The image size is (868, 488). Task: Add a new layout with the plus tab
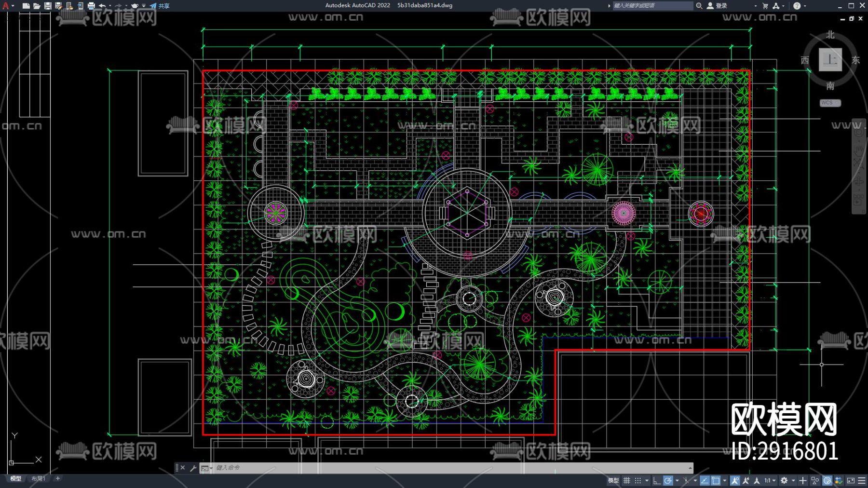(x=58, y=478)
